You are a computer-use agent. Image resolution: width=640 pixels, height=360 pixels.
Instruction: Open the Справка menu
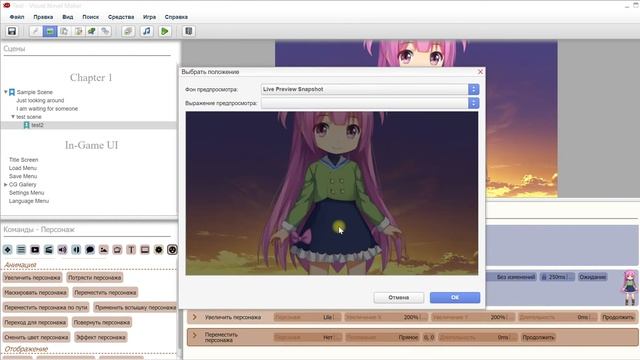coord(176,17)
